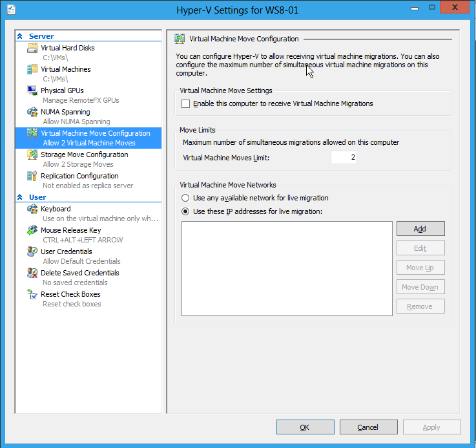This screenshot has width=476, height=448.
Task: Click the right pane header move icon
Action: 180,39
